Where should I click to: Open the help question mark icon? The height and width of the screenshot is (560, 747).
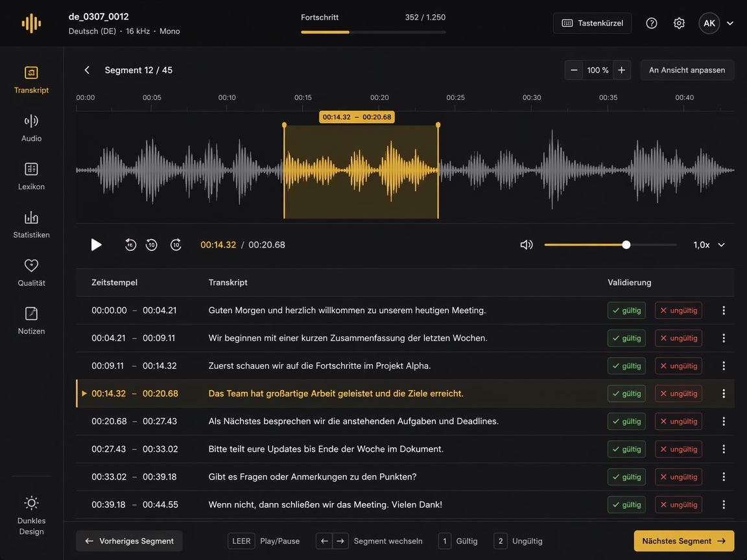pos(651,23)
